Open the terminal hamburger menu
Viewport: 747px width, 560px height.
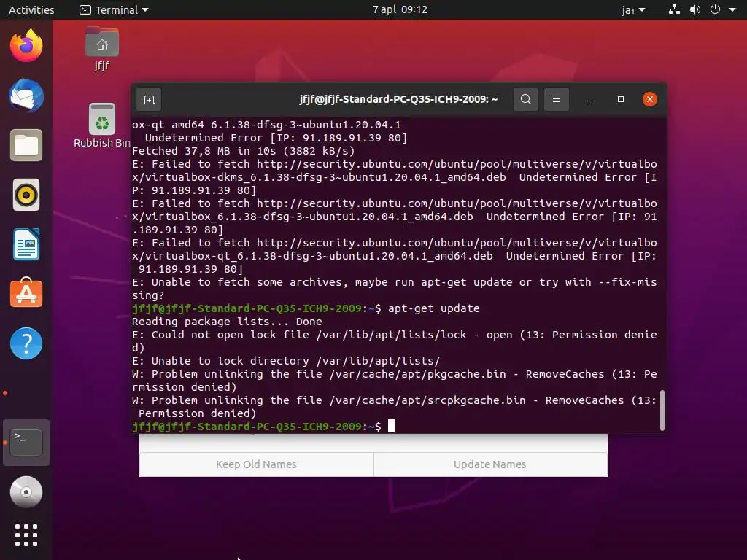[556, 99]
